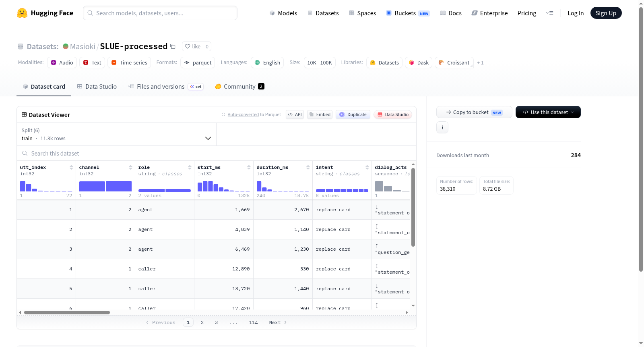Screen dimensions: 644x347
Task: Sort the start_ms column
Action: [x=249, y=167]
